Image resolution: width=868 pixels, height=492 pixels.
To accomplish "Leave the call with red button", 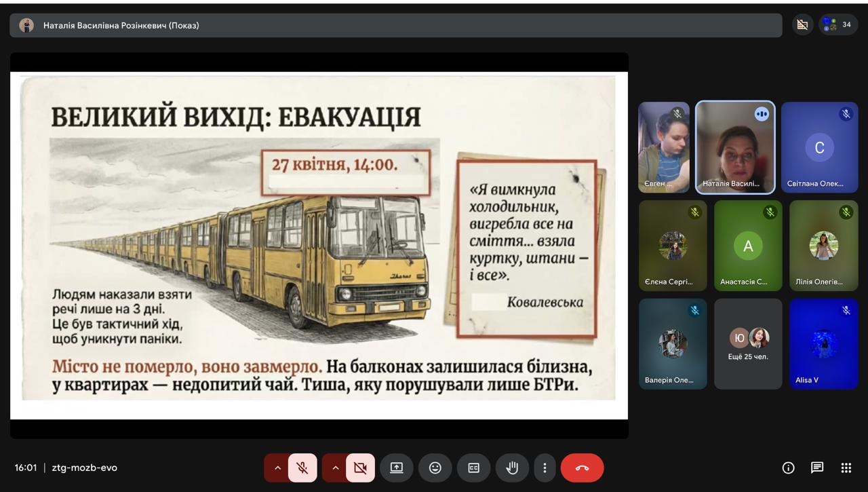I will 582,468.
